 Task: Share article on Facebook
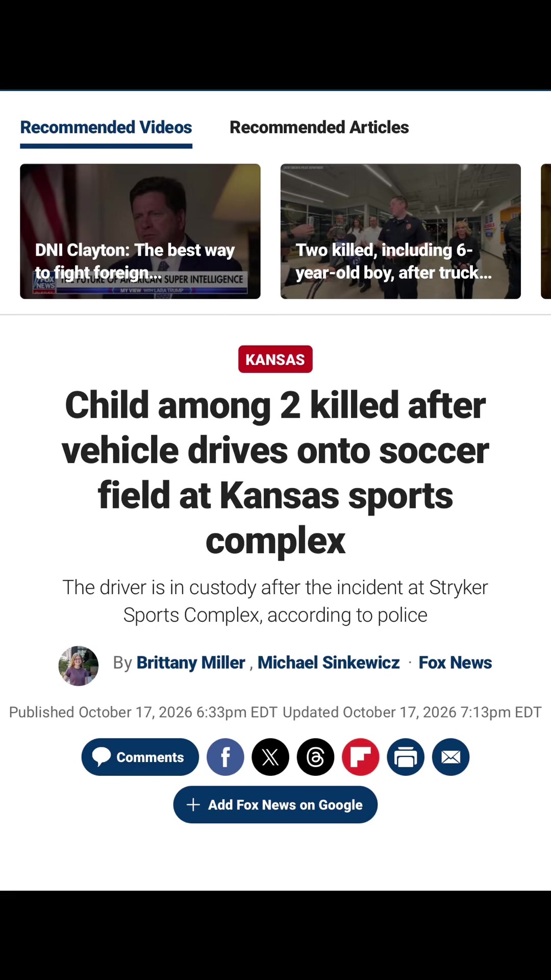[226, 757]
